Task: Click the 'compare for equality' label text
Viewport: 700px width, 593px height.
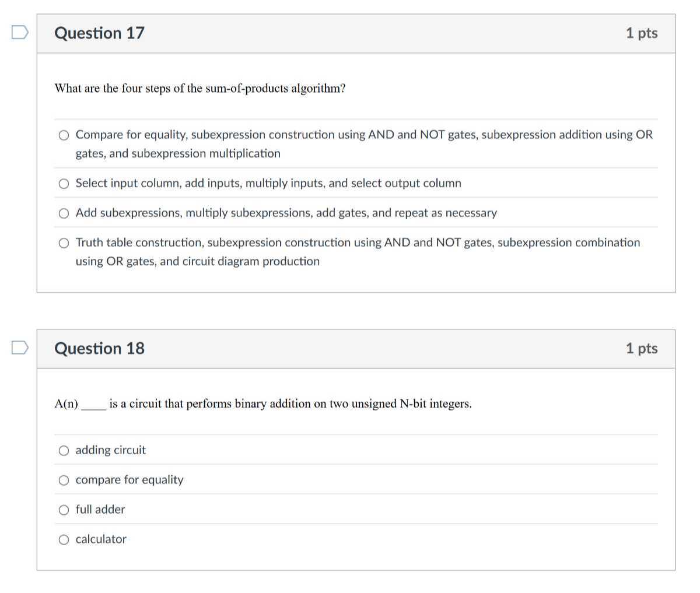Action: click(x=129, y=480)
